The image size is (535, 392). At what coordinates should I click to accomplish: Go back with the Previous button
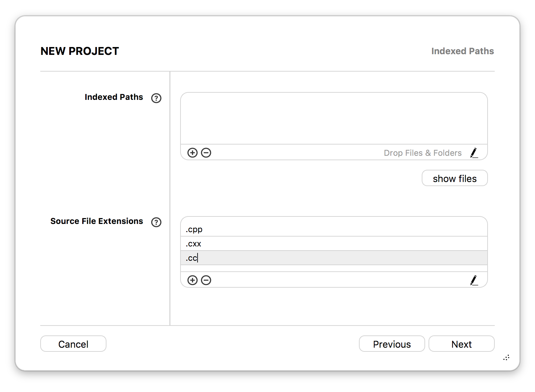click(392, 344)
